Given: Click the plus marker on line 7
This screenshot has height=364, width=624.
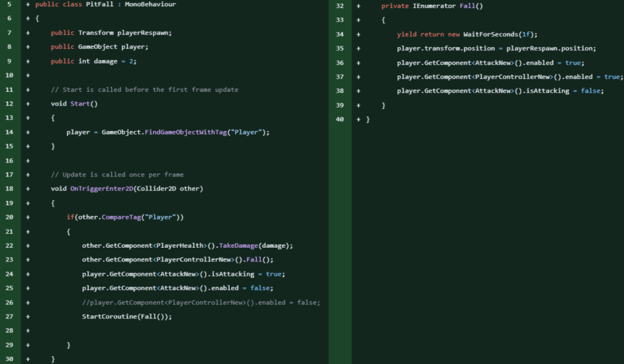Looking at the screenshot, I should click(28, 33).
